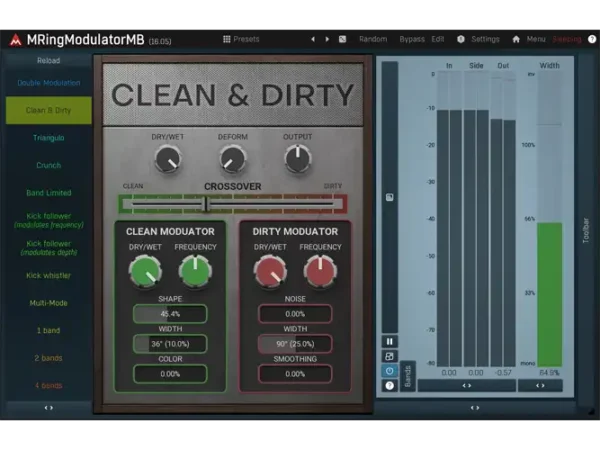
Task: Select the Band Limited device
Action: (49, 193)
